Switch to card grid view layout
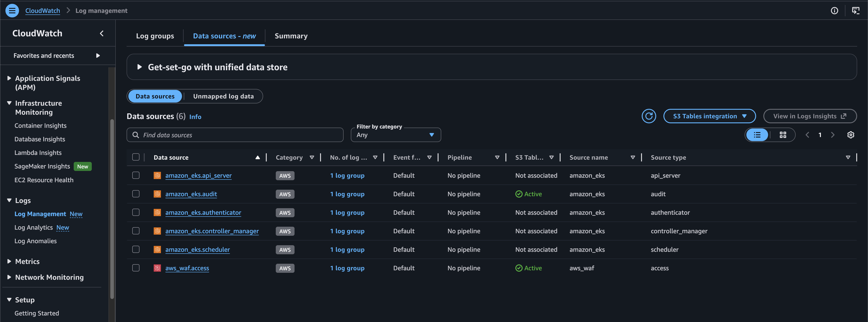The height and width of the screenshot is (322, 868). point(783,135)
